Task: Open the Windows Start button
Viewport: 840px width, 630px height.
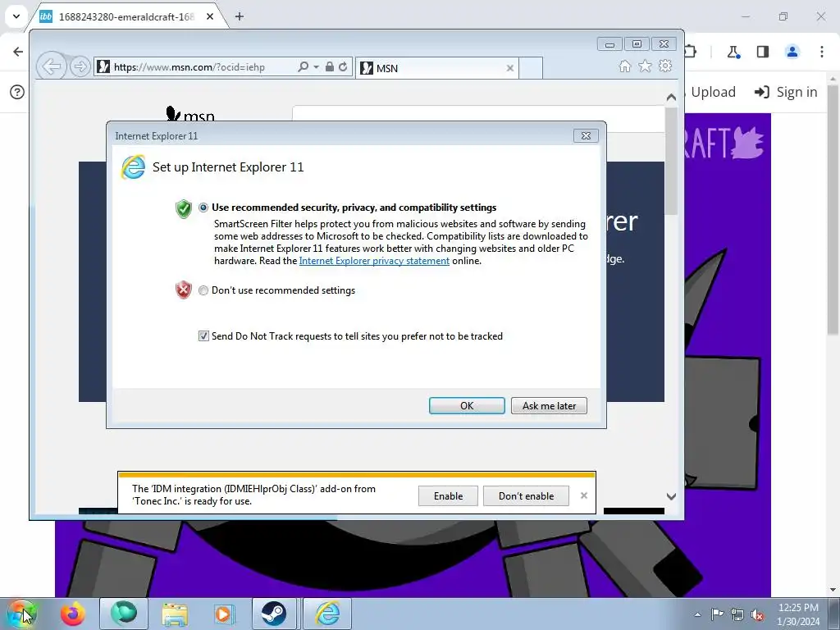Action: [x=22, y=614]
